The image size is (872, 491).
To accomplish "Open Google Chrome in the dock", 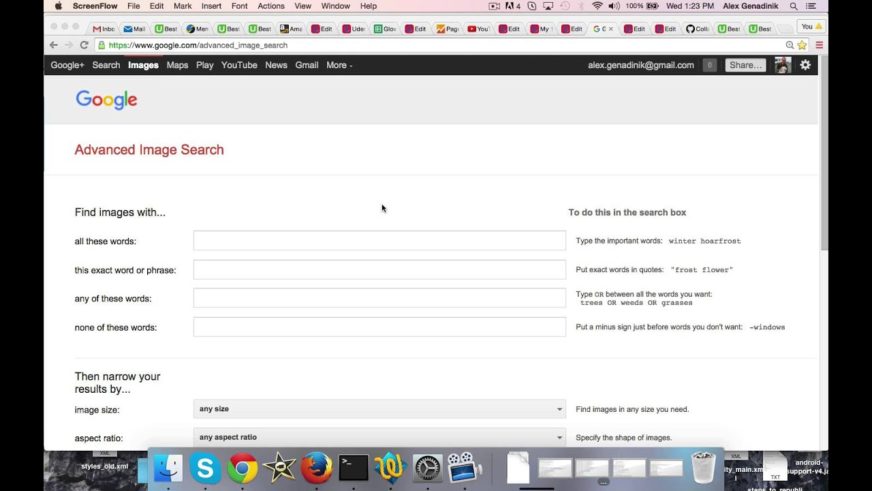I will (x=242, y=468).
